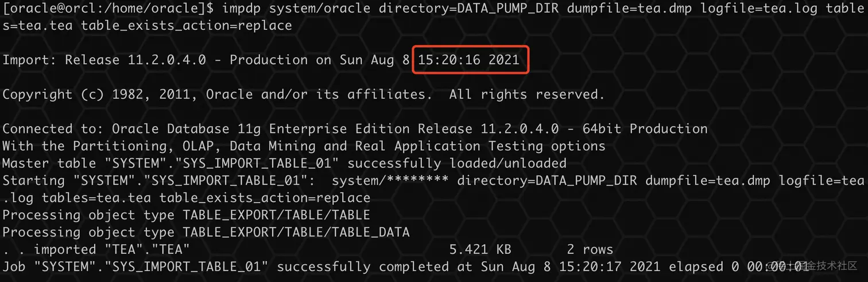
Task: Click the masked system/******** password text
Action: coord(390,181)
